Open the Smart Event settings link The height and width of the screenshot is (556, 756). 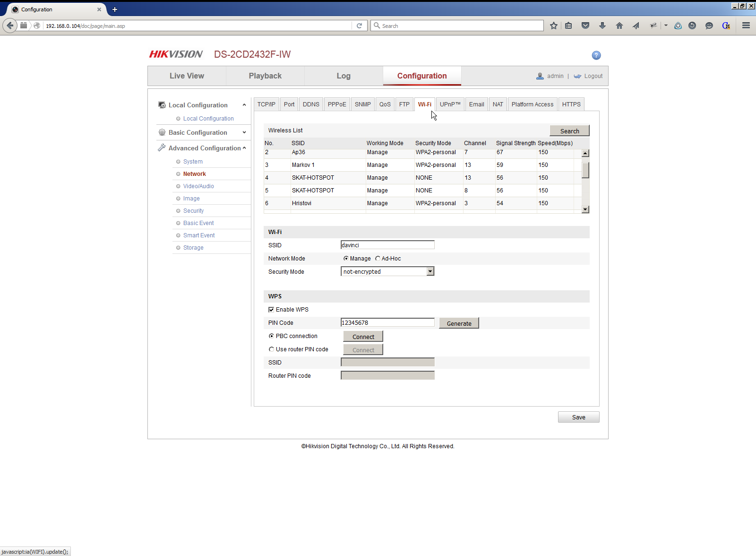click(x=199, y=235)
